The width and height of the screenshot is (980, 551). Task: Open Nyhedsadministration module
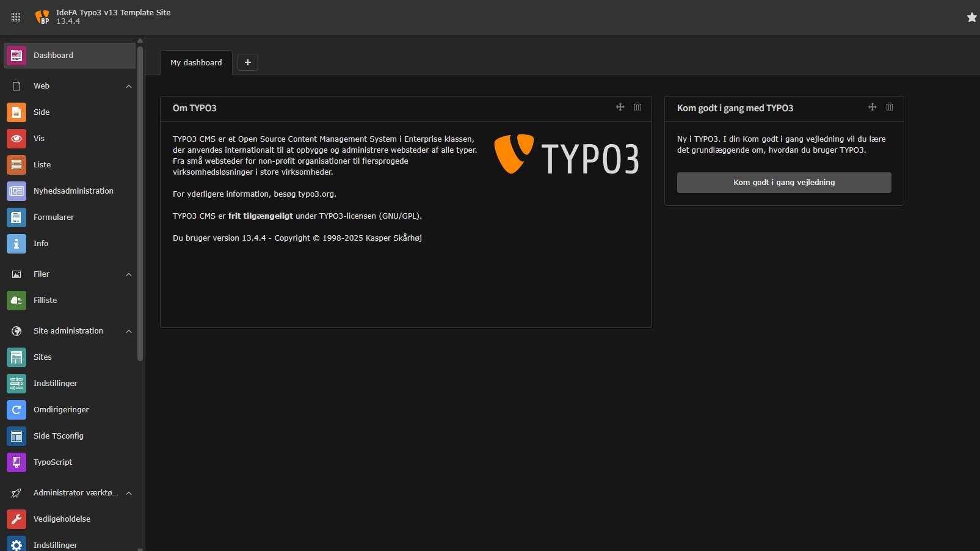[73, 191]
